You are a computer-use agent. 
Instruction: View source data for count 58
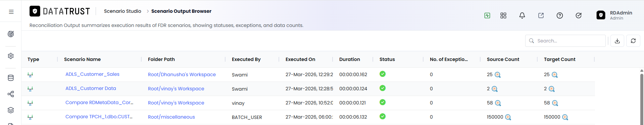click(498, 103)
